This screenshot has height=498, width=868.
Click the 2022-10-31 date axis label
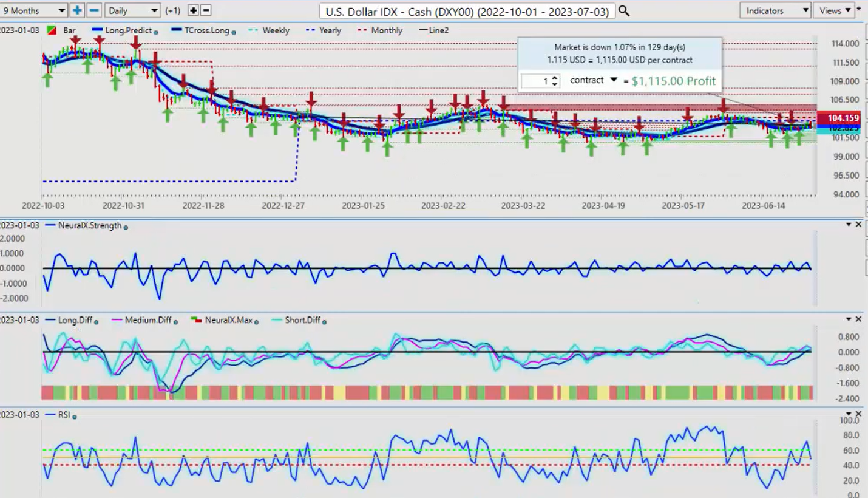coord(123,206)
